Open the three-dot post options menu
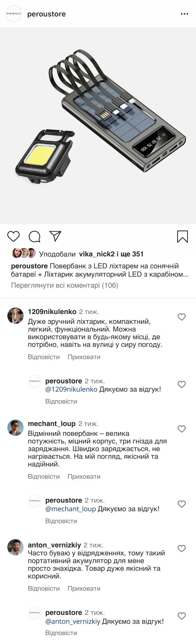Screen dimensions: 196x644 click(184, 14)
